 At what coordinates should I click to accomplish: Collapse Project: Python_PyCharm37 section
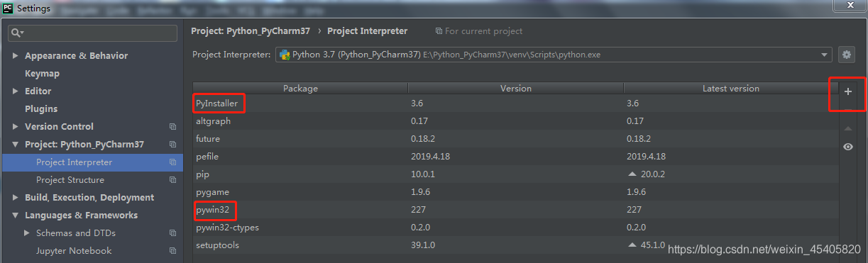point(16,145)
